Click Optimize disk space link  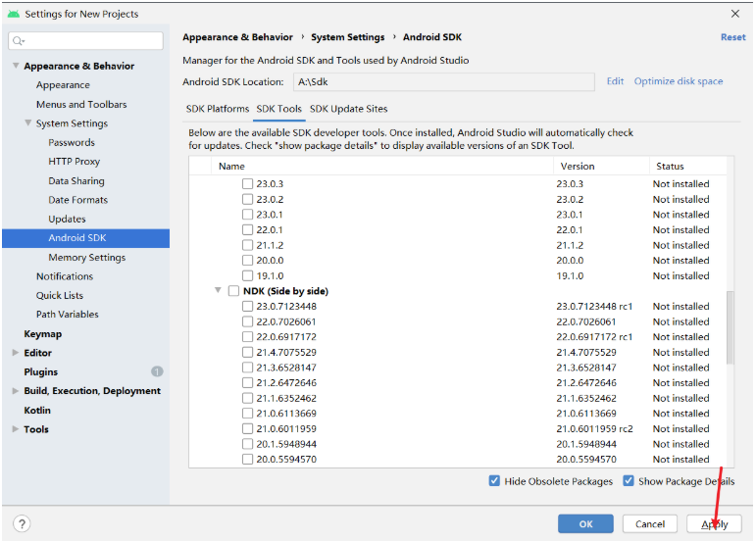pos(679,81)
